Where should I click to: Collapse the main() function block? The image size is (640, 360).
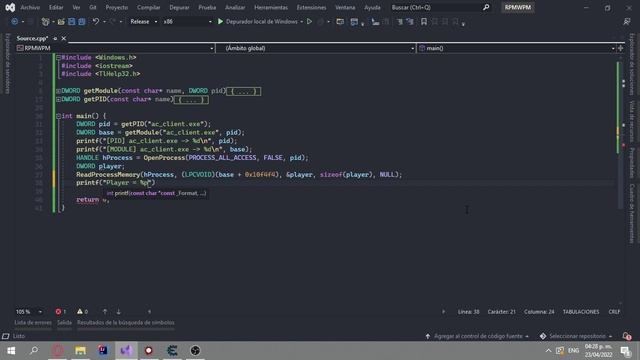58,116
